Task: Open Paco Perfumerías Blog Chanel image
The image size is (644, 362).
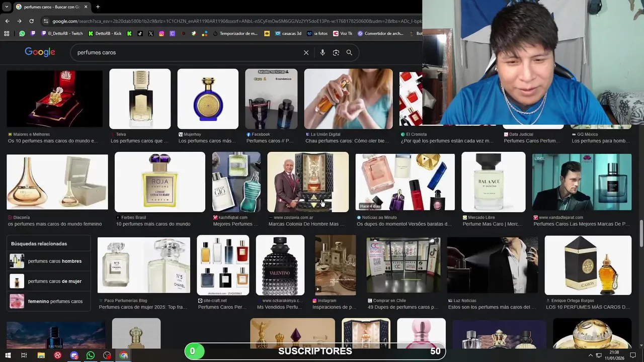Action: click(x=144, y=265)
